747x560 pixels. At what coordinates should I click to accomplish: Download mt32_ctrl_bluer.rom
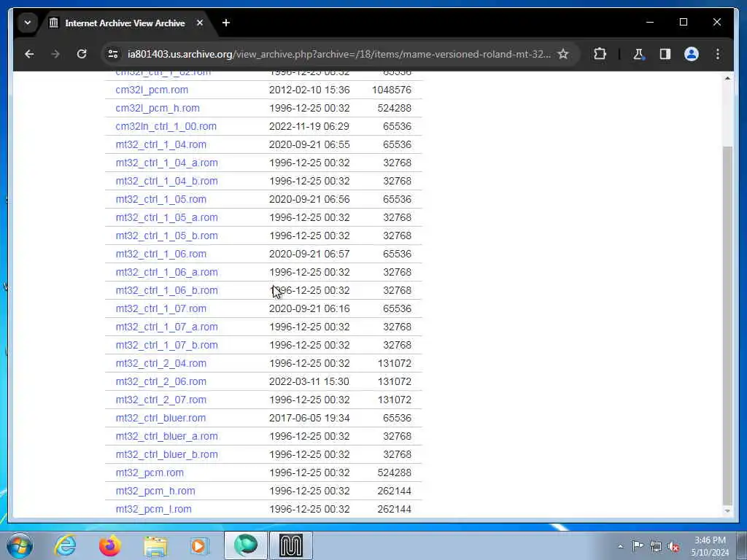(160, 418)
